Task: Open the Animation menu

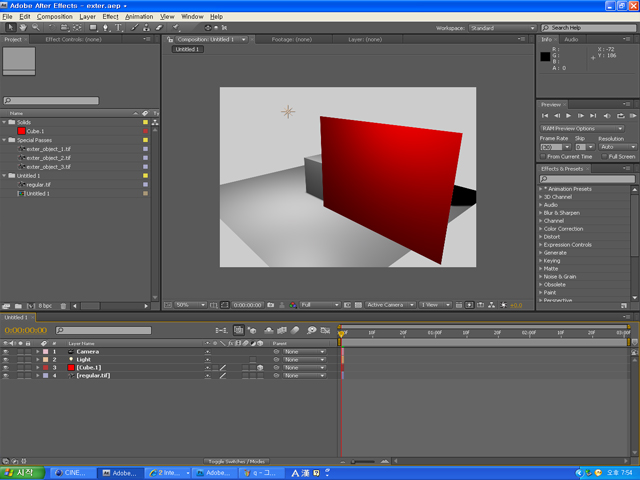Action: pyautogui.click(x=139, y=17)
